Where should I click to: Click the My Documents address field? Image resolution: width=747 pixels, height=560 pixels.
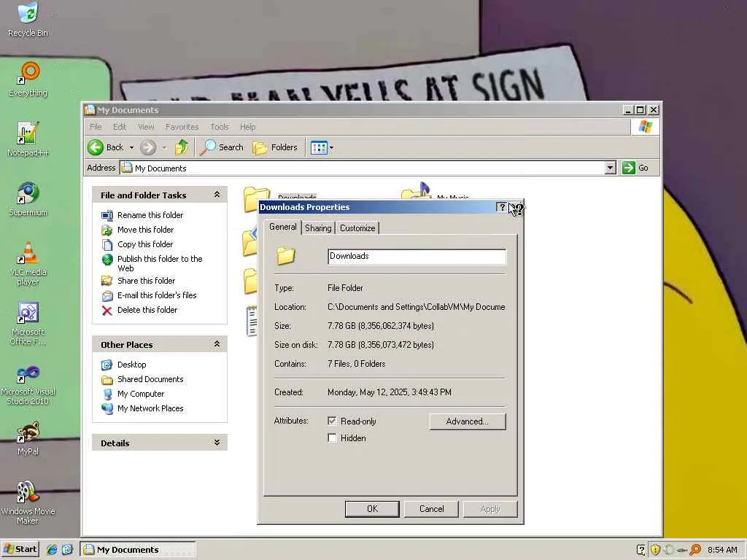[362, 168]
